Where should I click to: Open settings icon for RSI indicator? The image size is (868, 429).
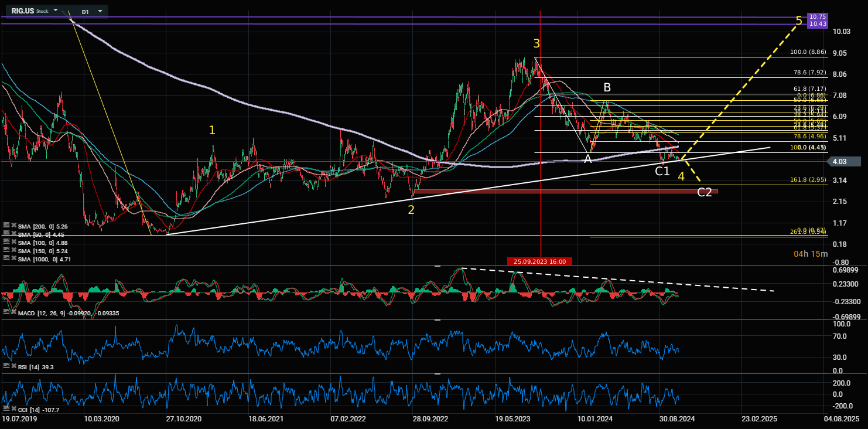tap(5, 366)
